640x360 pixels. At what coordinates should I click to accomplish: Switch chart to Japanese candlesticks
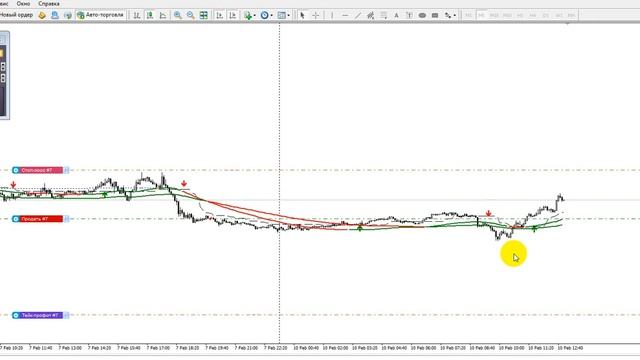point(150,15)
